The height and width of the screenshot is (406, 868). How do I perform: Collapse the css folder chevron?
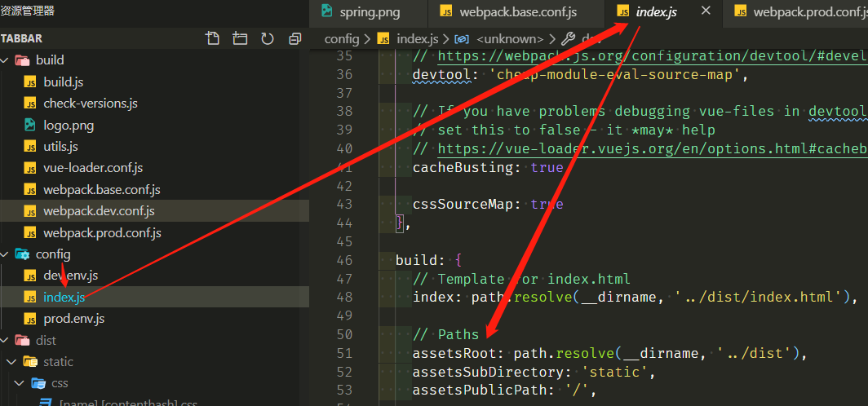click(x=20, y=383)
